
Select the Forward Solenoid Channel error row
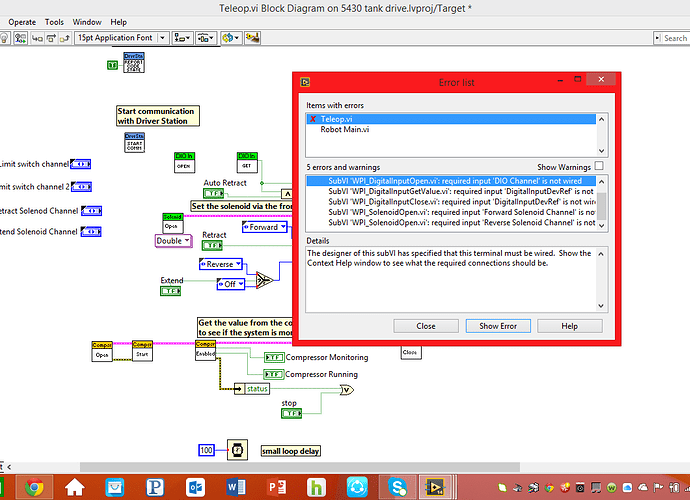pos(451,212)
